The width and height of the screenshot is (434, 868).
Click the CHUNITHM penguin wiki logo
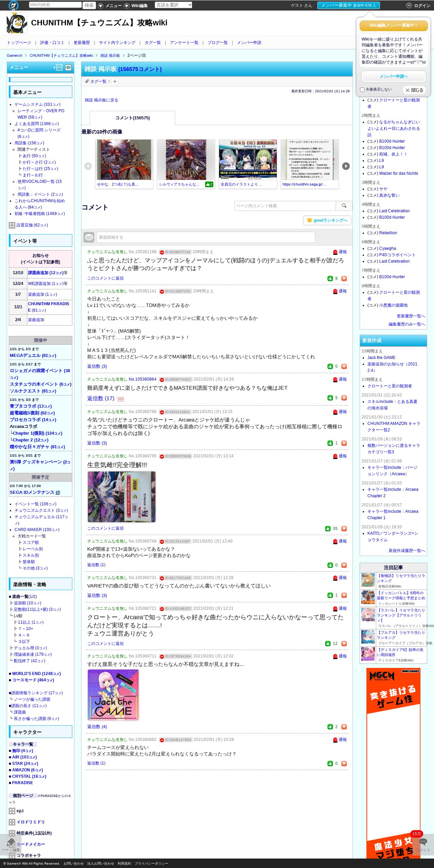point(17,23)
